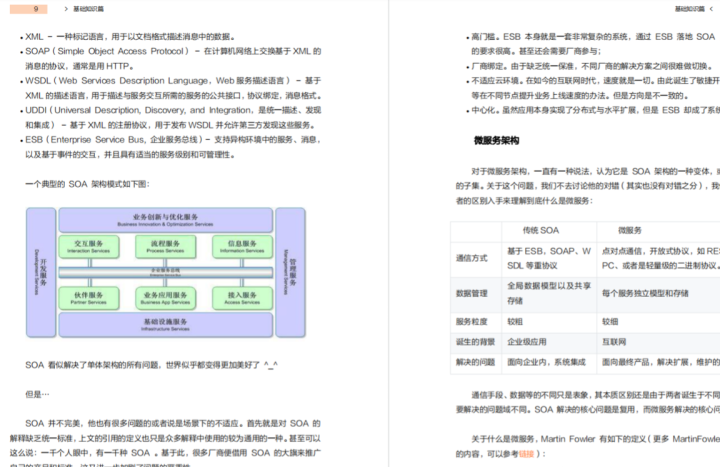Select the 微服务架构 section heading
The height and width of the screenshot is (467, 720).
pos(496,141)
